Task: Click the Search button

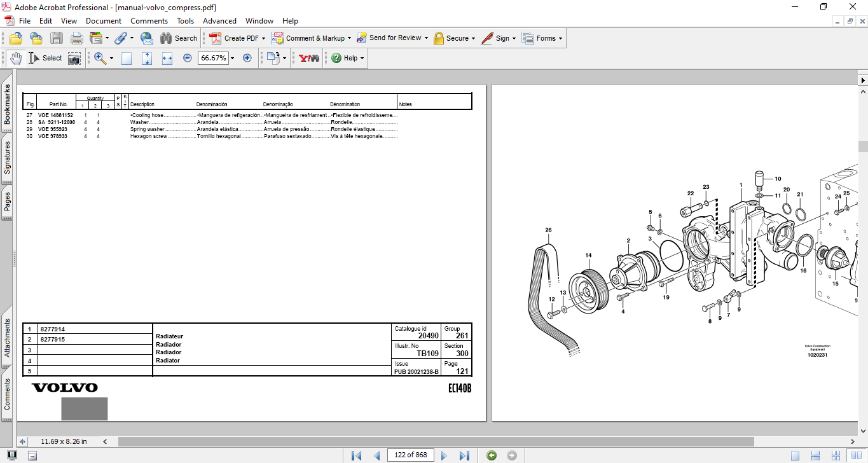Action: click(x=179, y=38)
